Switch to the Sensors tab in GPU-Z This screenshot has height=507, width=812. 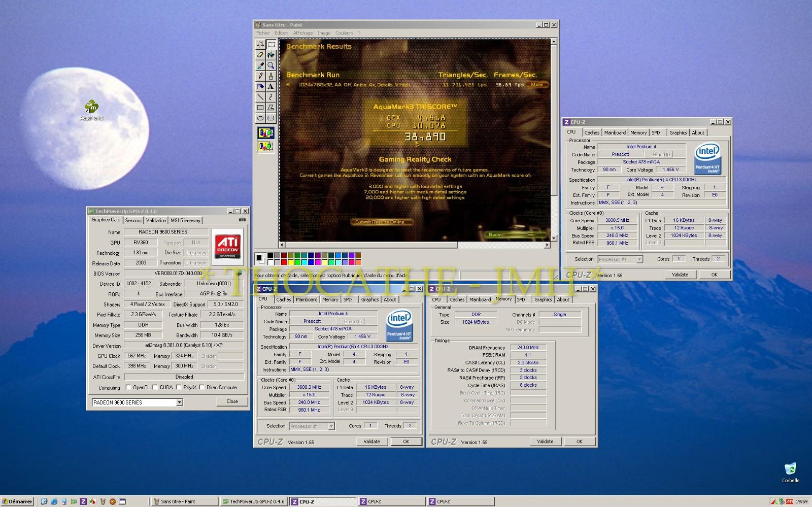coord(133,220)
